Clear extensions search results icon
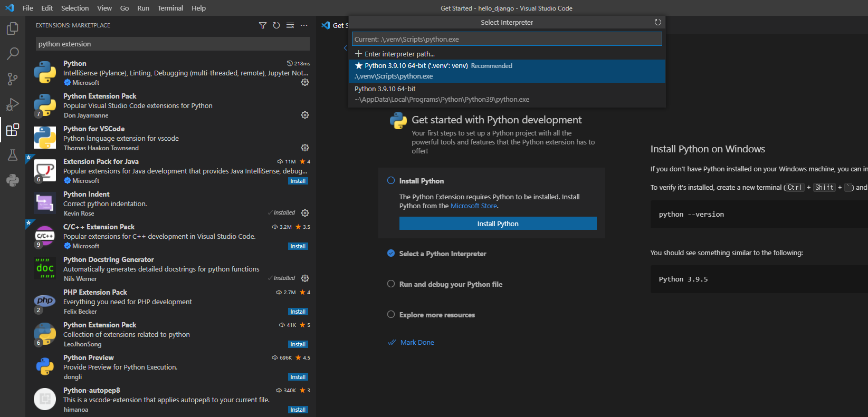This screenshot has width=868, height=417. [x=290, y=25]
